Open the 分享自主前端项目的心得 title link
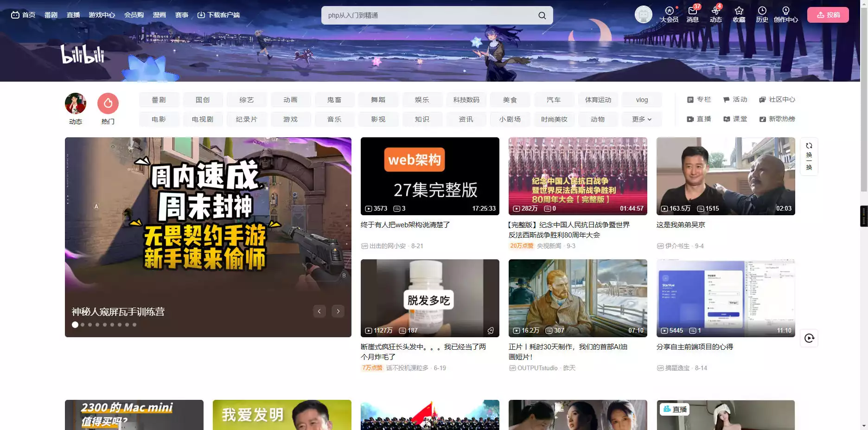Viewport: 868px width, 430px height. coord(695,347)
